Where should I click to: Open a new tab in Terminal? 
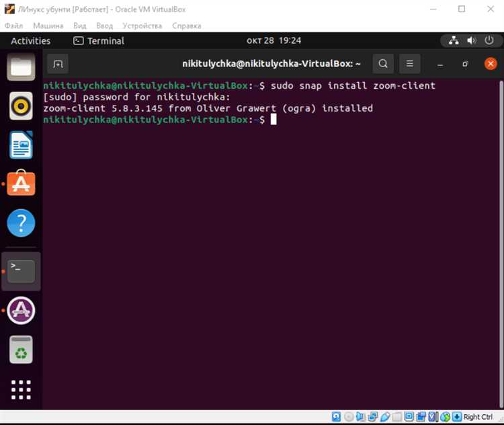(58, 64)
